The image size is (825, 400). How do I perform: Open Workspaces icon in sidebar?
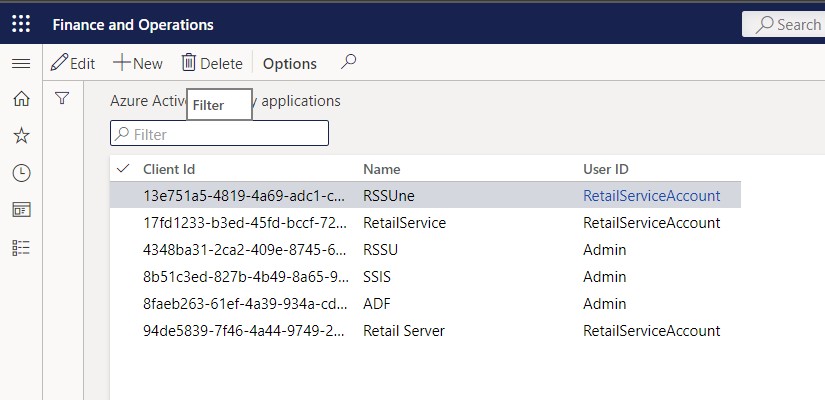pos(21,210)
